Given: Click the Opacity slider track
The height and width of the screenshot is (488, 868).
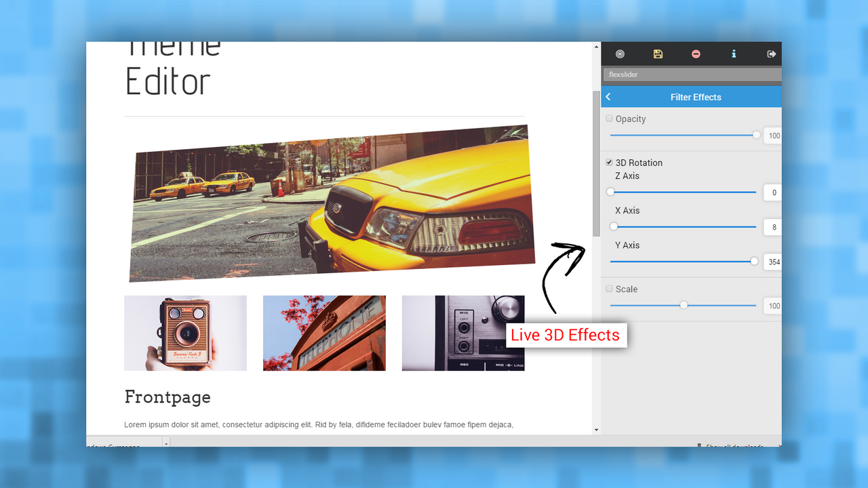Looking at the screenshot, I should [x=683, y=135].
